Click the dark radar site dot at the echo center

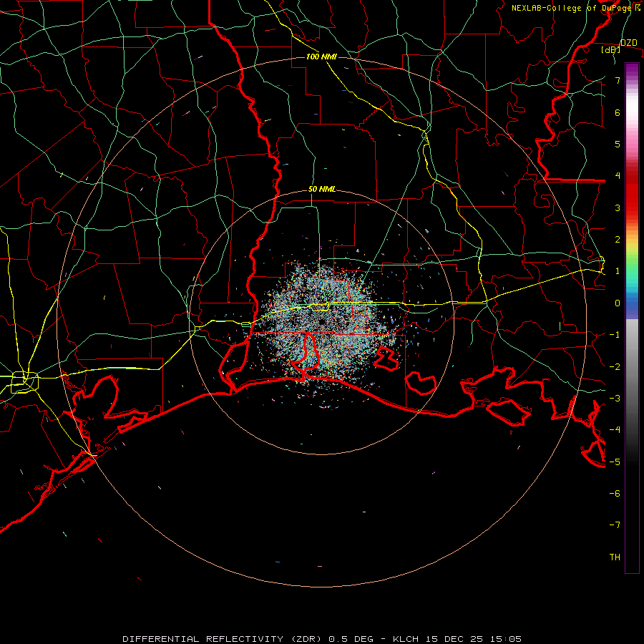click(x=322, y=321)
